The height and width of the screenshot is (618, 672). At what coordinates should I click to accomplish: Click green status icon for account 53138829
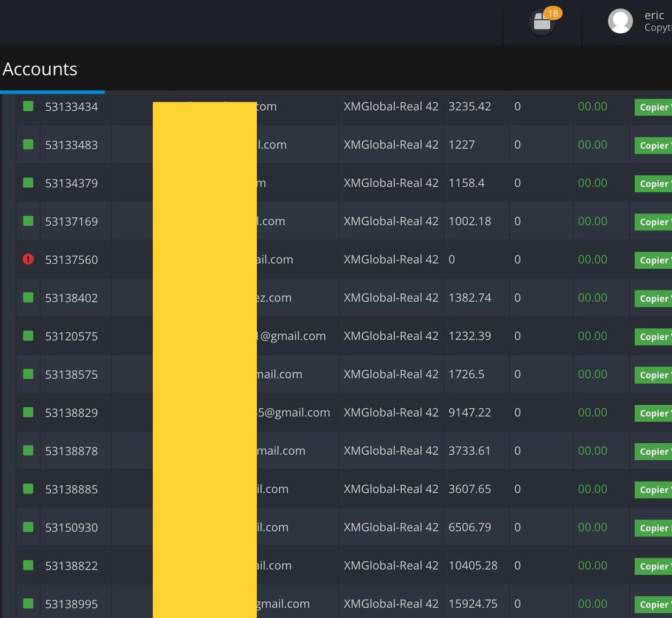28,412
